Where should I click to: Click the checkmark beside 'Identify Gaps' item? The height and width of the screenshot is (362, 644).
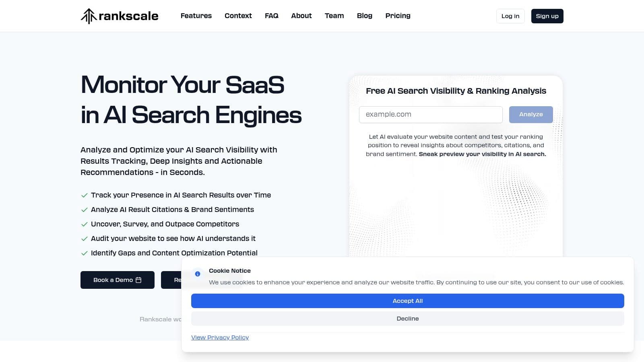coord(84,253)
